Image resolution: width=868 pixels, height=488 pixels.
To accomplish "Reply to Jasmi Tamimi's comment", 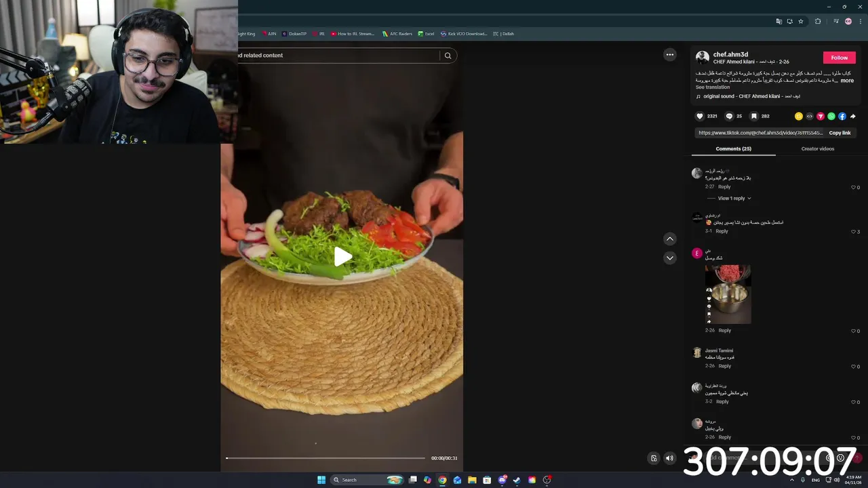I will coord(724,366).
